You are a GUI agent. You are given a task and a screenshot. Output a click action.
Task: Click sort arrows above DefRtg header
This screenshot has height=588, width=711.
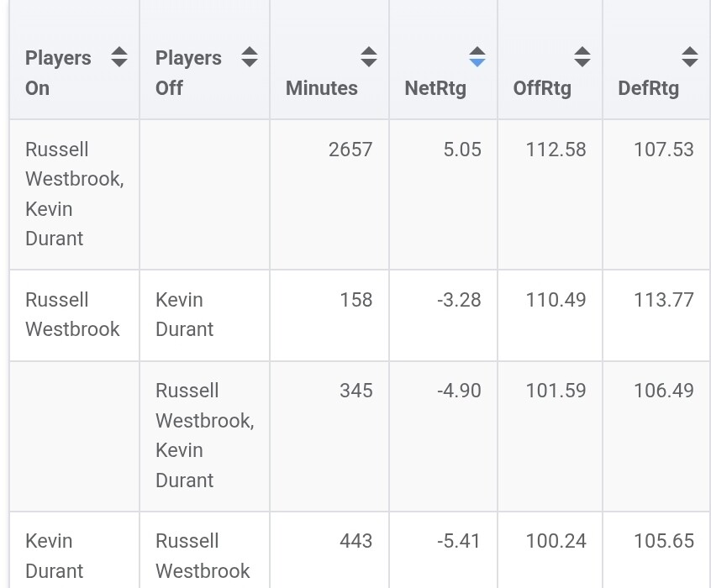click(x=689, y=57)
